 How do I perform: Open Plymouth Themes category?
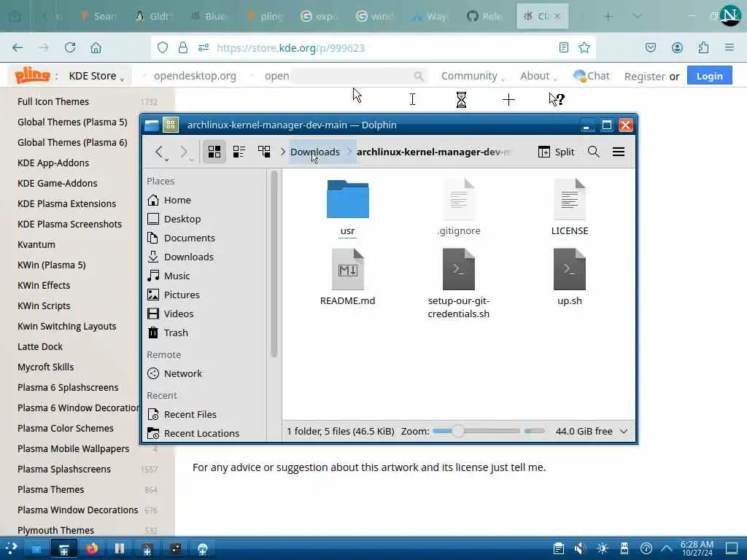(x=55, y=530)
